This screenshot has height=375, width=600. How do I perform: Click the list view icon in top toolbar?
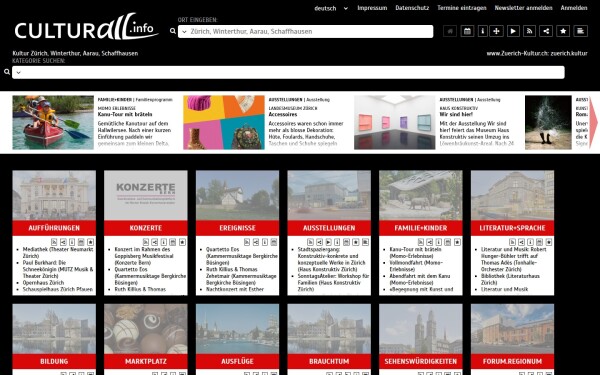tap(580, 31)
